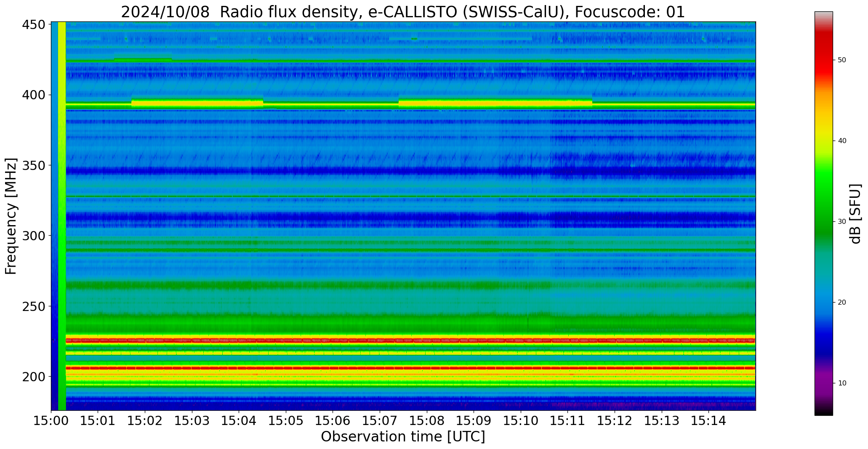The width and height of the screenshot is (868, 449).
Task: Click the 200 frequency tick label
Action: pos(33,377)
